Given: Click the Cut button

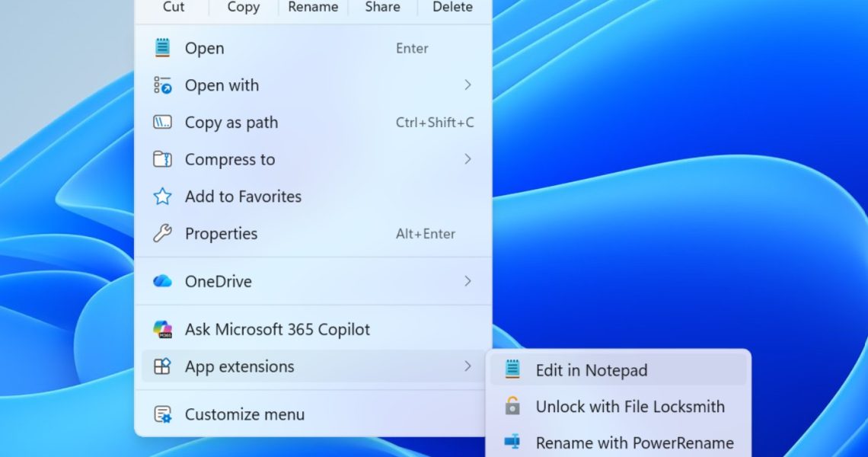Looking at the screenshot, I should coord(174,7).
